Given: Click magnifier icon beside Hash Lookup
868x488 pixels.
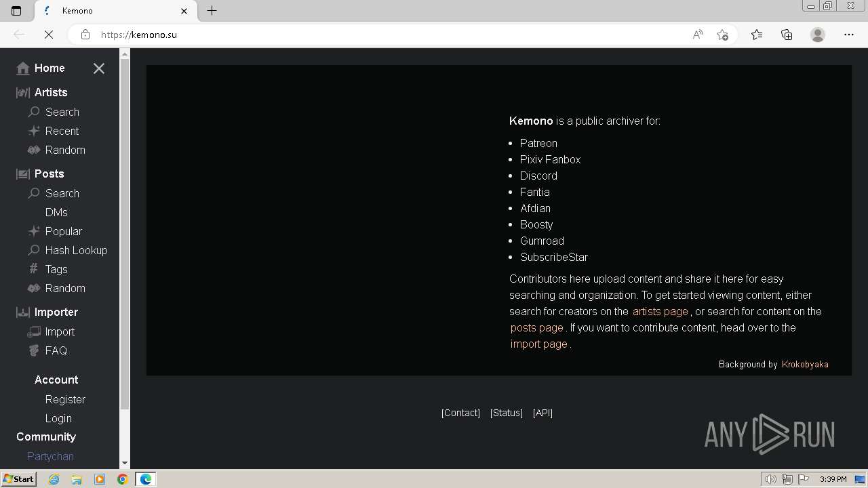Looking at the screenshot, I should point(33,250).
